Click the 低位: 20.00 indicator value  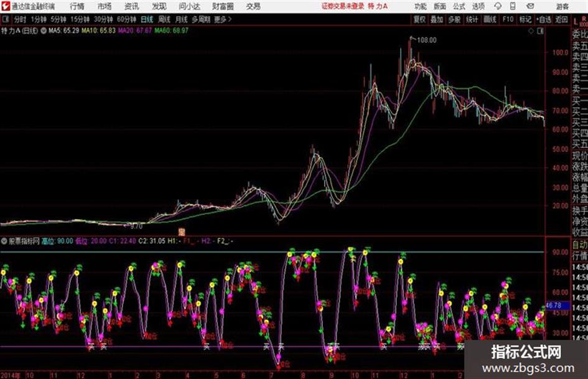point(91,241)
